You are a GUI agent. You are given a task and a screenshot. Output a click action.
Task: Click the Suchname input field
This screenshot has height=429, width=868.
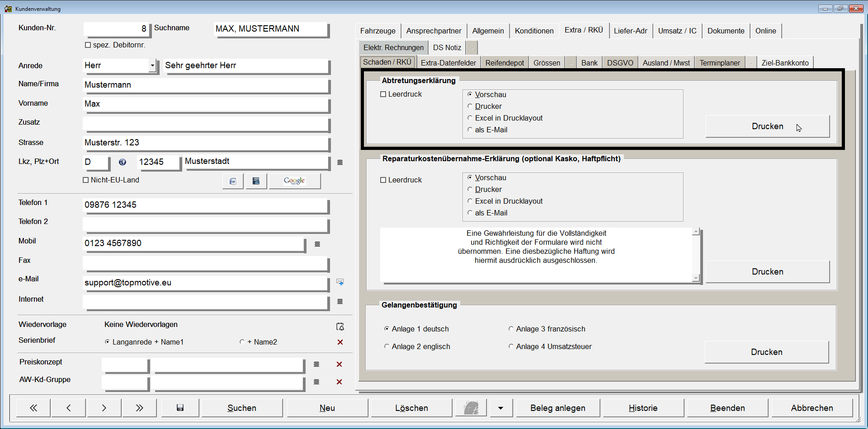pos(270,29)
